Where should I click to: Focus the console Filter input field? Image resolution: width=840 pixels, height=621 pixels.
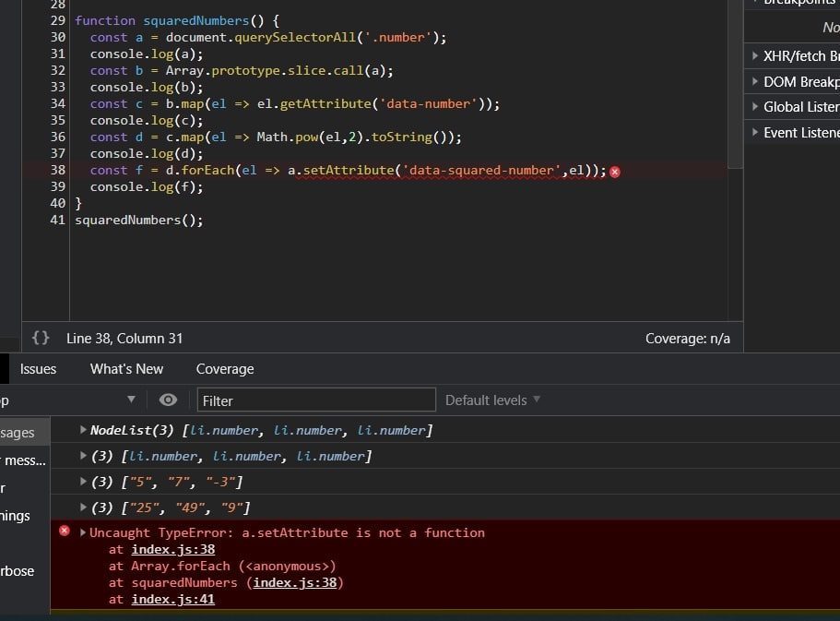pos(316,400)
